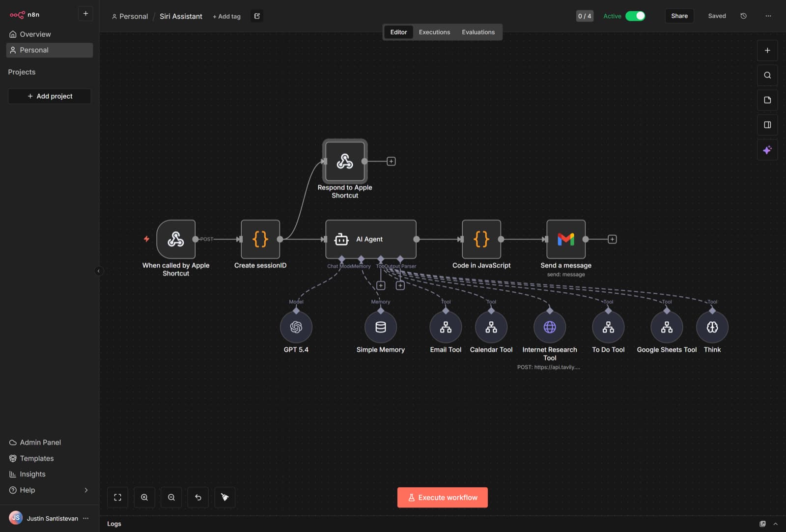
Task: Reset canvas zoom
Action: point(198,497)
